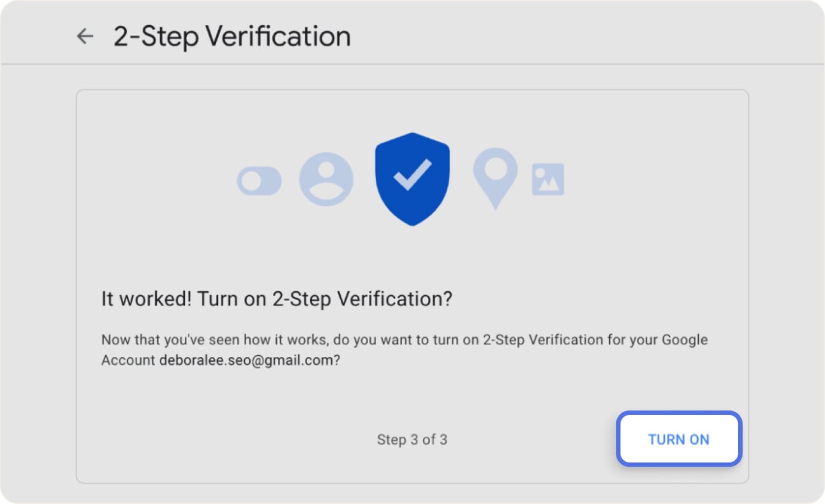Image resolution: width=825 pixels, height=504 pixels.
Task: Click the back arrow beside 2-Step Verification
Action: point(85,36)
